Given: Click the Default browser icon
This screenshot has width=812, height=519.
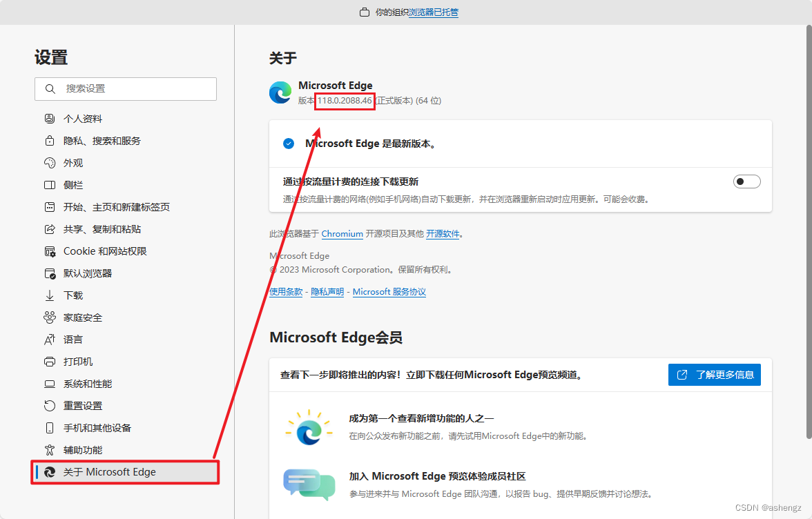Looking at the screenshot, I should (50, 273).
